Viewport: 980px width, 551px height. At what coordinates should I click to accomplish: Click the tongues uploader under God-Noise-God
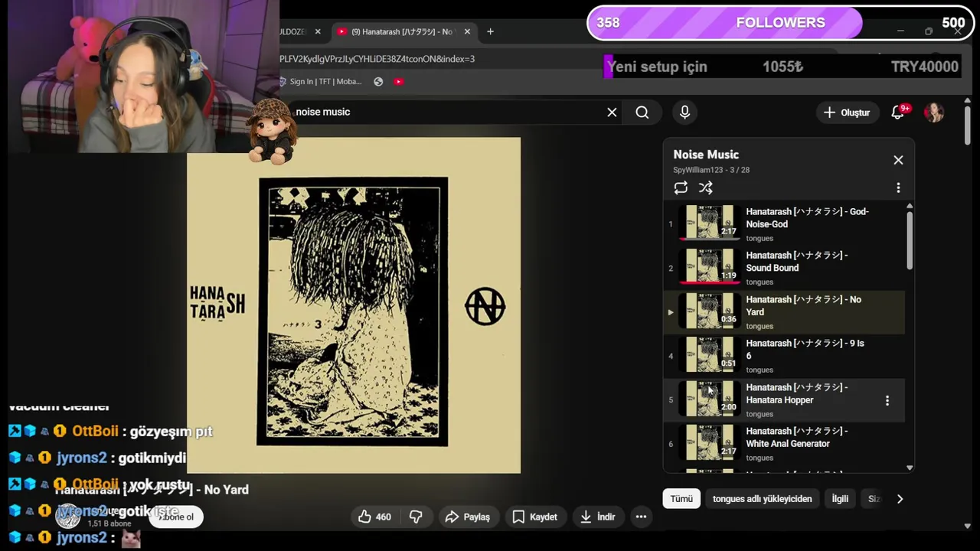[x=759, y=238]
